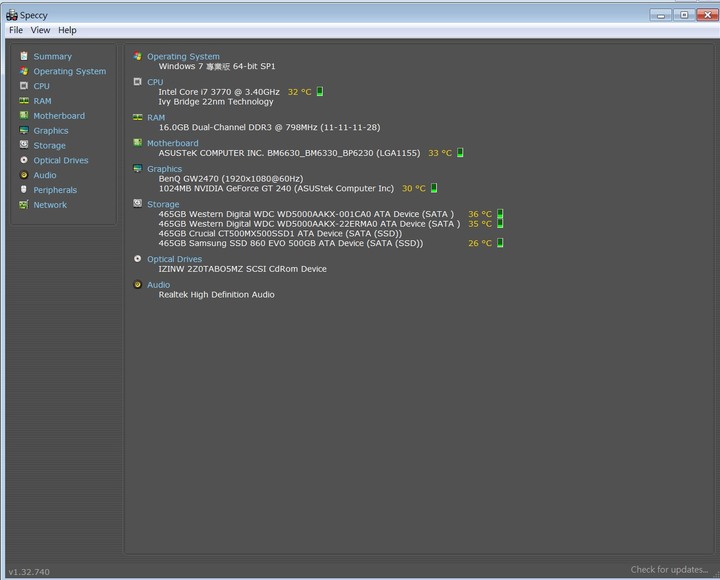This screenshot has width=720, height=580.
Task: Click the Realtek High Definition Audio text
Action: pos(217,295)
